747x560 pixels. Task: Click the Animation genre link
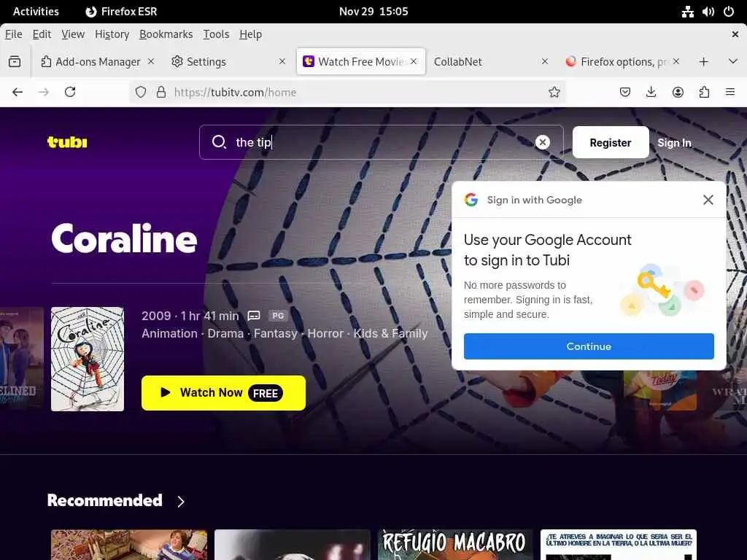[x=169, y=333]
